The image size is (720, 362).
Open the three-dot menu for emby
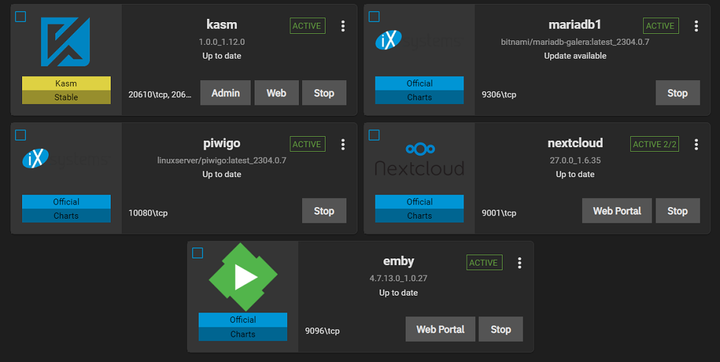pos(519,263)
